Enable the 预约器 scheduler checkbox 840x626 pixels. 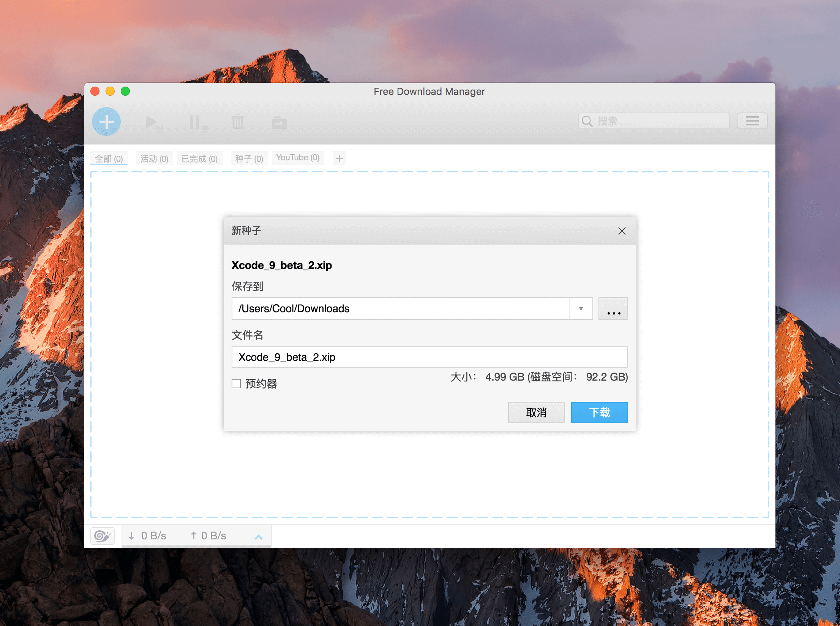coord(236,384)
